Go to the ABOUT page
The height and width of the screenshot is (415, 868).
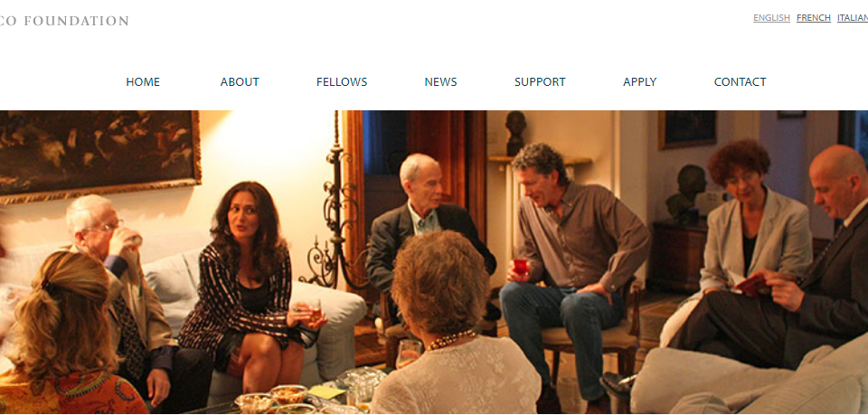pos(240,82)
